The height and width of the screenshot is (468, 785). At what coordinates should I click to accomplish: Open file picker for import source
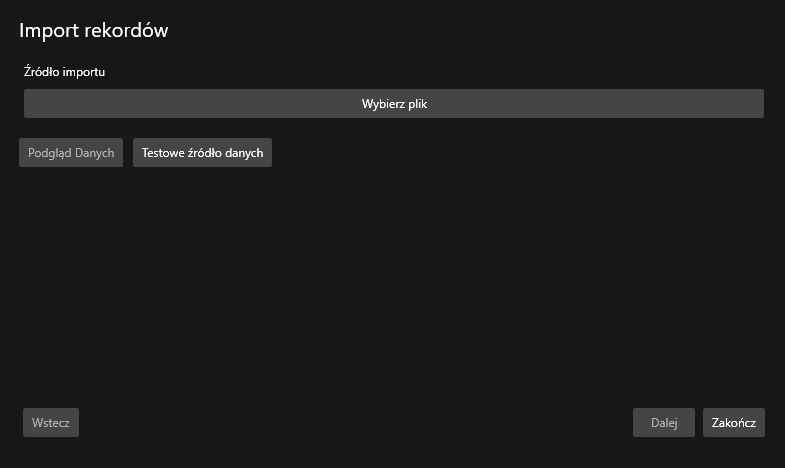click(x=394, y=104)
